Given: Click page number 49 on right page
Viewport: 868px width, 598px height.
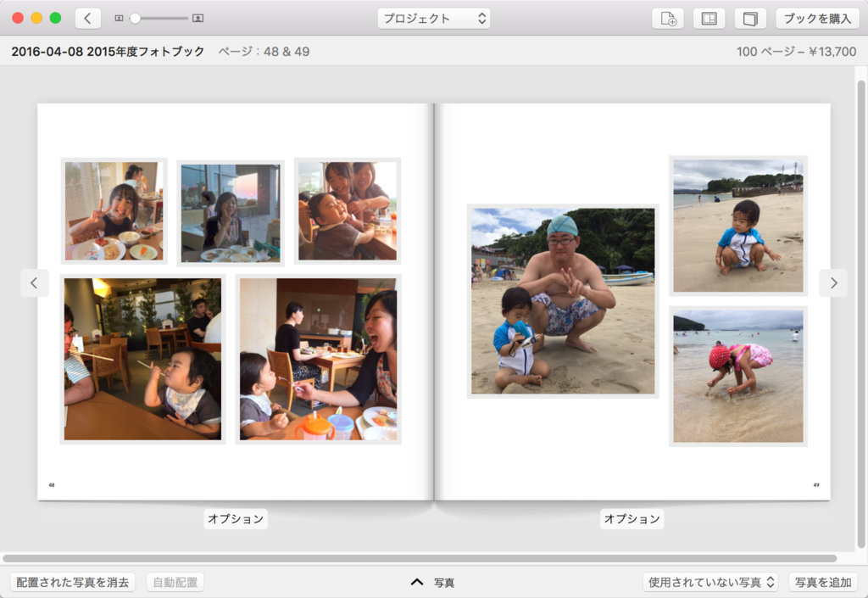Looking at the screenshot, I should coord(816,485).
